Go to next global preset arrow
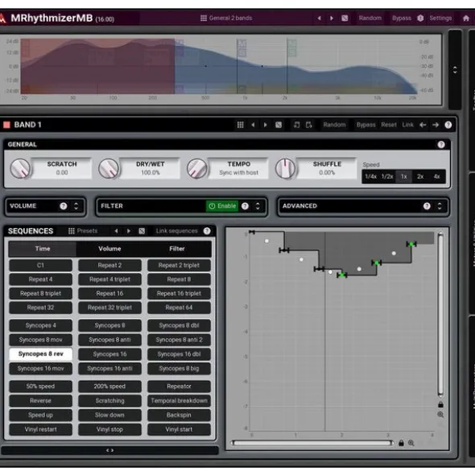This screenshot has width=475, height=476. point(332,19)
